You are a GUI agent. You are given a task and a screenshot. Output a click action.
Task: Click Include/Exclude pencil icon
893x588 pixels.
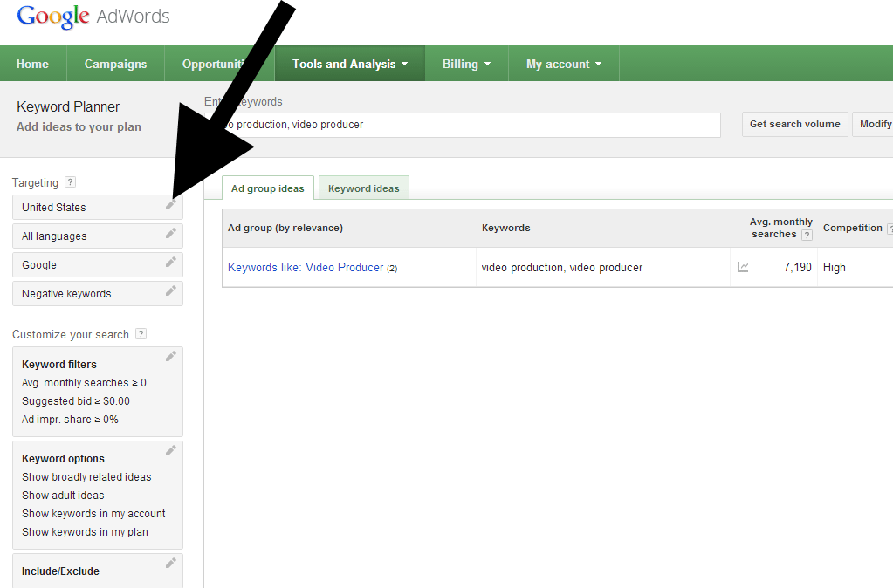click(171, 564)
